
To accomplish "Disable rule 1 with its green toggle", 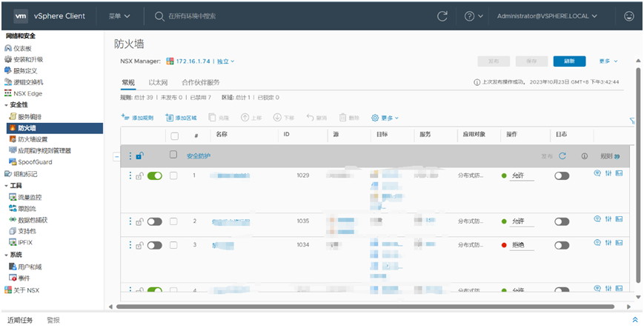I will pyautogui.click(x=155, y=175).
